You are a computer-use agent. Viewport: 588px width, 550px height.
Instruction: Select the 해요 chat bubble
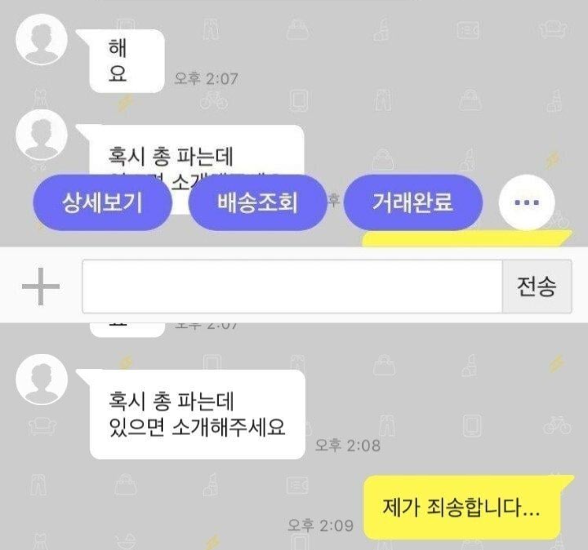pos(127,61)
